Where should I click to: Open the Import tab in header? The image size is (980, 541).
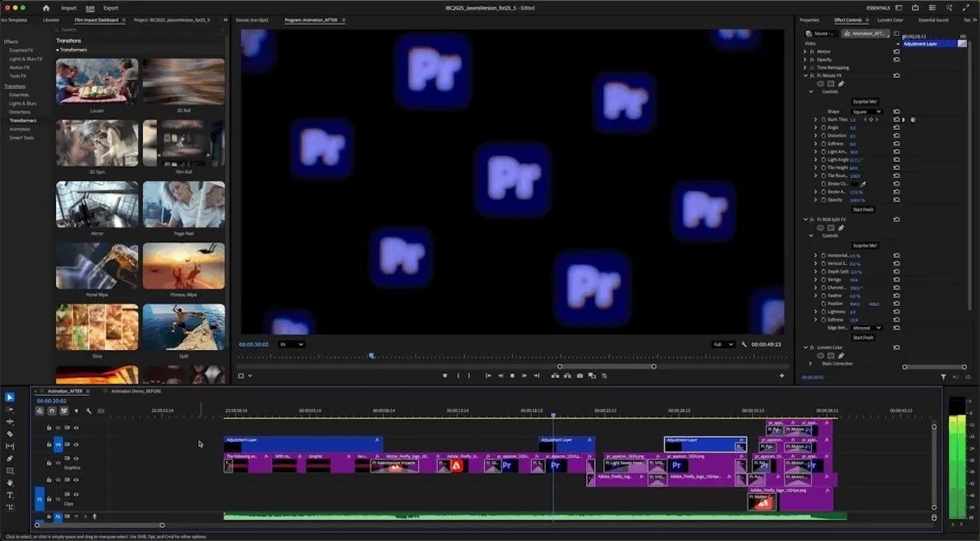tap(69, 8)
